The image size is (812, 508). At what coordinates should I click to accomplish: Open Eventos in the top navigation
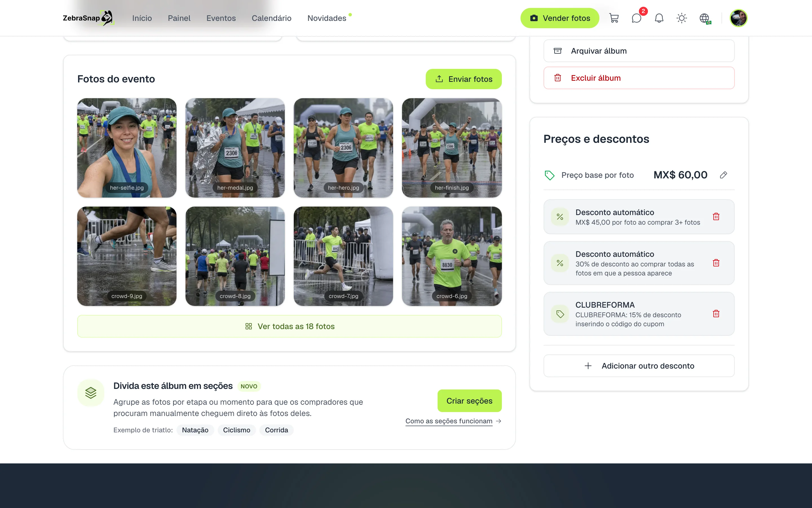coord(221,18)
